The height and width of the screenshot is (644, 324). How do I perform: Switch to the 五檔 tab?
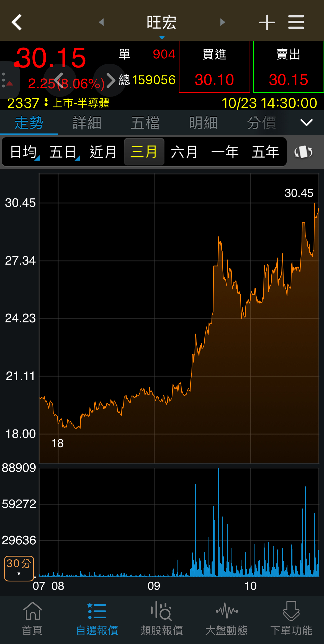(x=145, y=123)
